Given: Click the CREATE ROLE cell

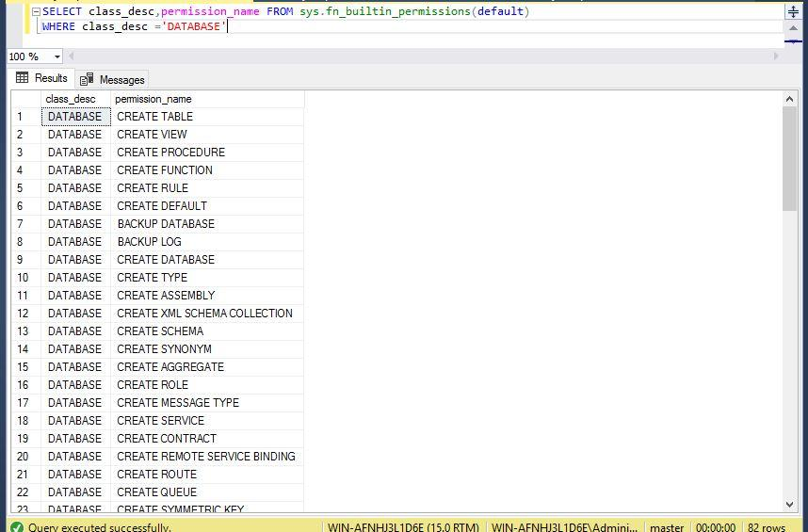Looking at the screenshot, I should coord(207,385).
